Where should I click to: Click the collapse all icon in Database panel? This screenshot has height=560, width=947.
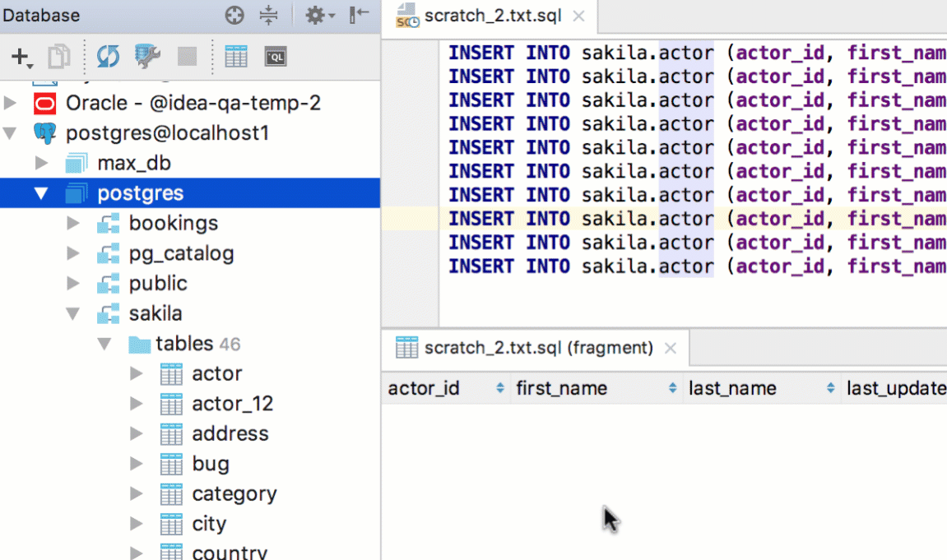click(x=268, y=15)
